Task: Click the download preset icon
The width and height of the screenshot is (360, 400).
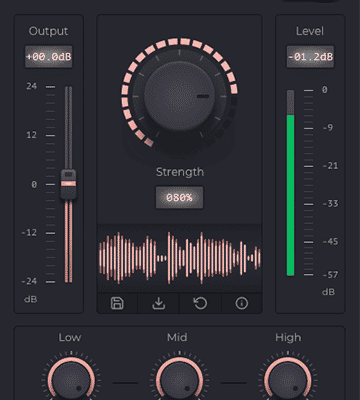Action: (x=159, y=303)
